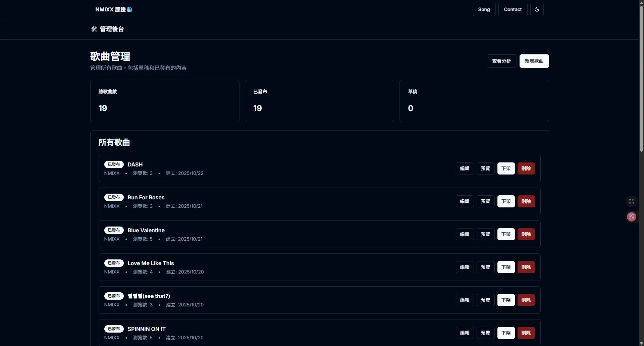This screenshot has height=346, width=644.
Task: Toggle dark mode with the moon icon
Action: [x=537, y=9]
